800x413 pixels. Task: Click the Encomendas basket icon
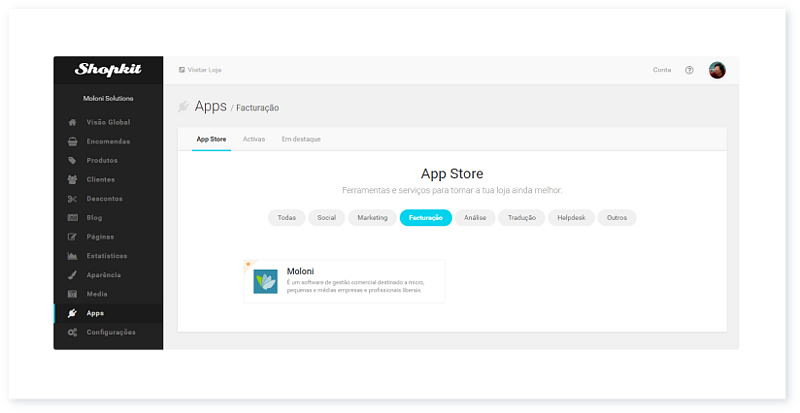coord(72,141)
